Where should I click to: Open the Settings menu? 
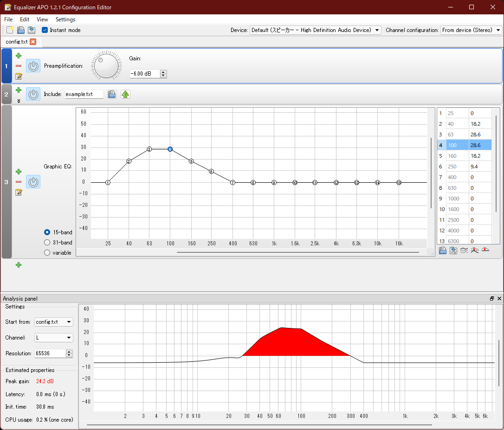[x=65, y=19]
